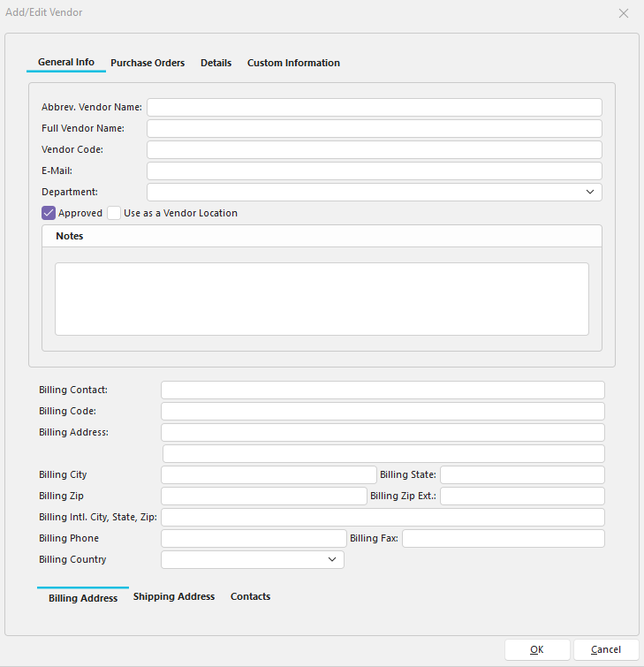Focus the Billing Contact field
The width and height of the screenshot is (644, 667).
(x=383, y=390)
